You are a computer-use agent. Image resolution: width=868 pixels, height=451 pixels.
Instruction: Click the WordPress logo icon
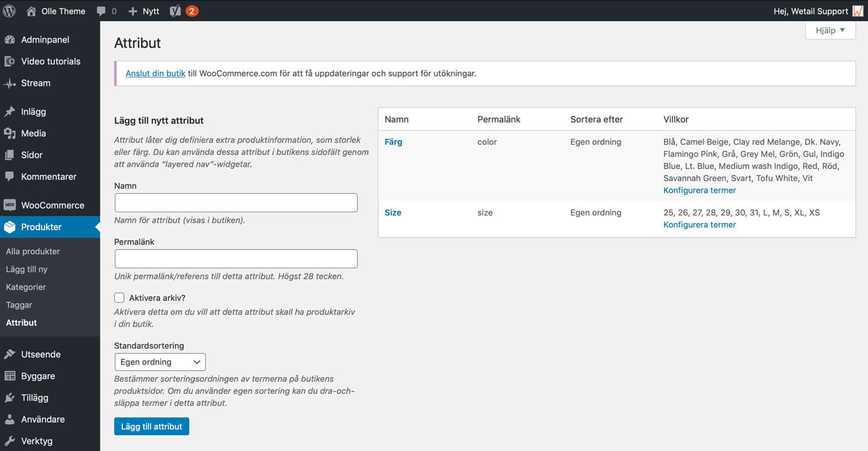[x=9, y=11]
